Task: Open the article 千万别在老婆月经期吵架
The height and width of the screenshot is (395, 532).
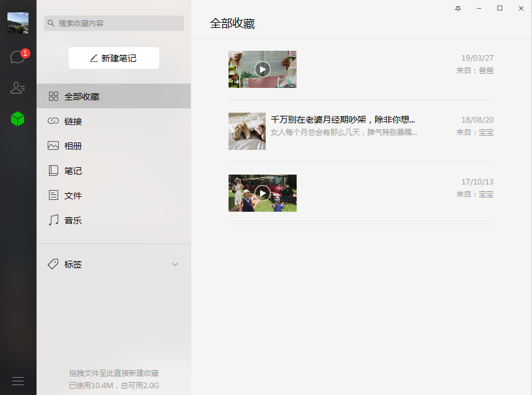Action: [342, 119]
